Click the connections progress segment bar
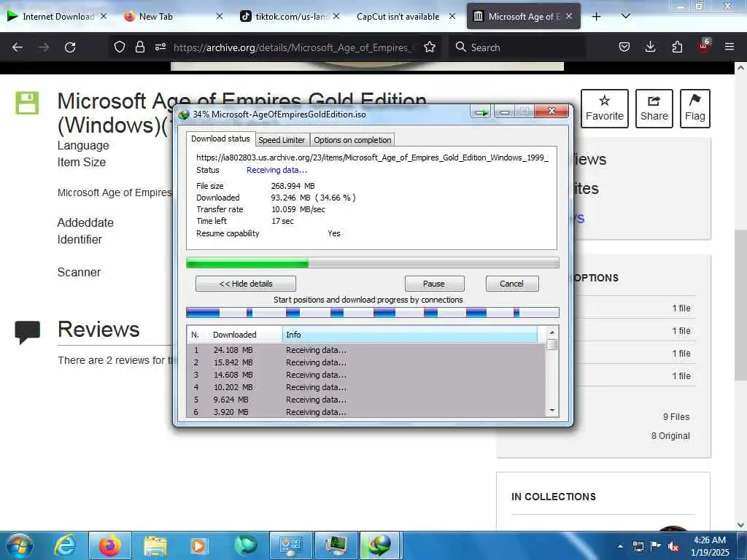Image resolution: width=747 pixels, height=560 pixels. [x=373, y=313]
